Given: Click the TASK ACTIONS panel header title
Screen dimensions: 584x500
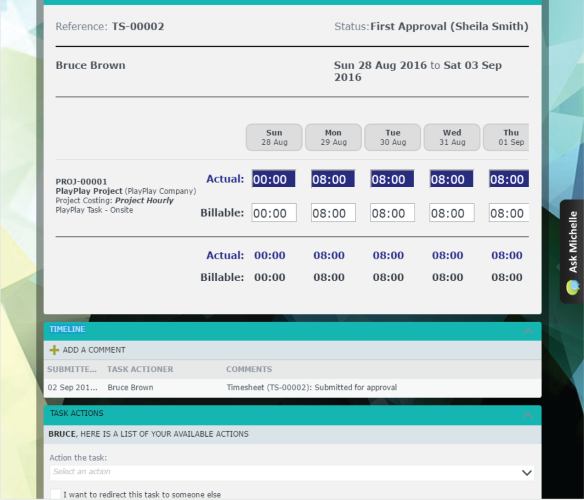Looking at the screenshot, I should (77, 413).
